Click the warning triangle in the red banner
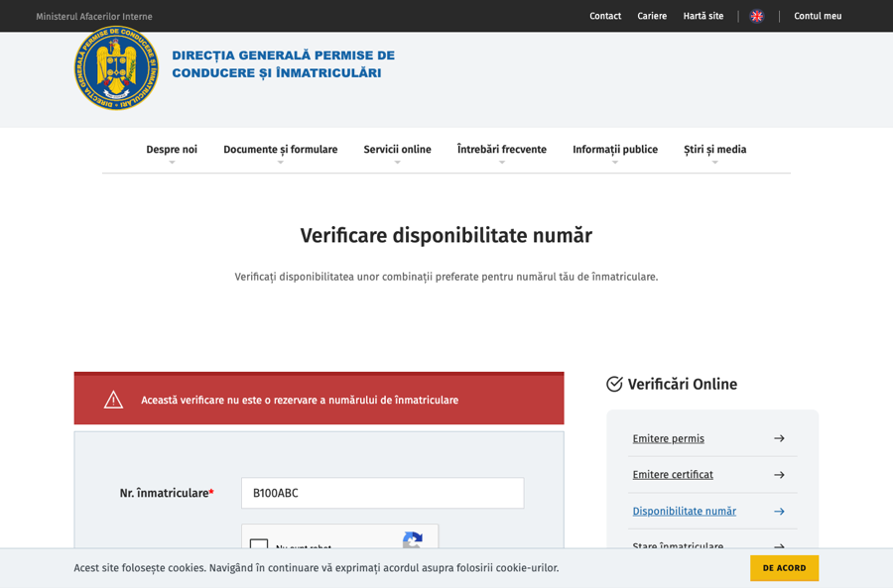The height and width of the screenshot is (588, 893). coord(113,398)
